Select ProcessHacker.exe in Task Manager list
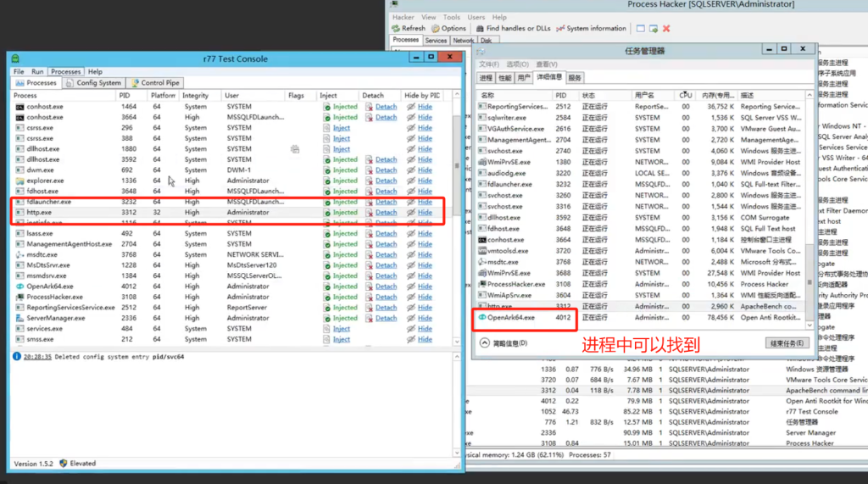 [x=641, y=284]
